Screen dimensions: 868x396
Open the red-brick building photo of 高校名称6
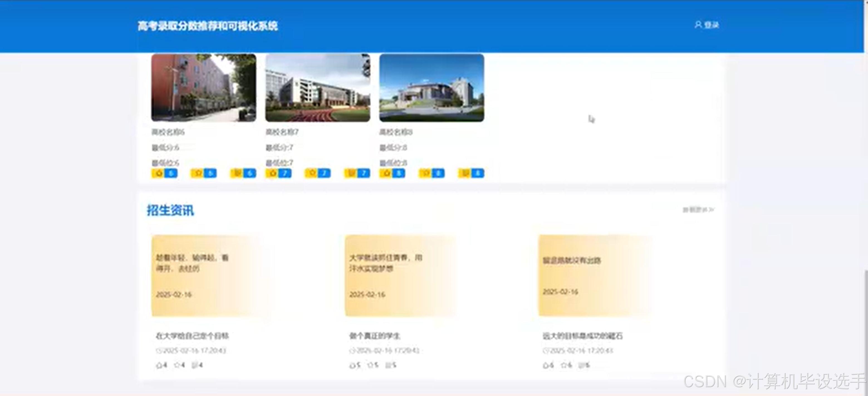[204, 88]
